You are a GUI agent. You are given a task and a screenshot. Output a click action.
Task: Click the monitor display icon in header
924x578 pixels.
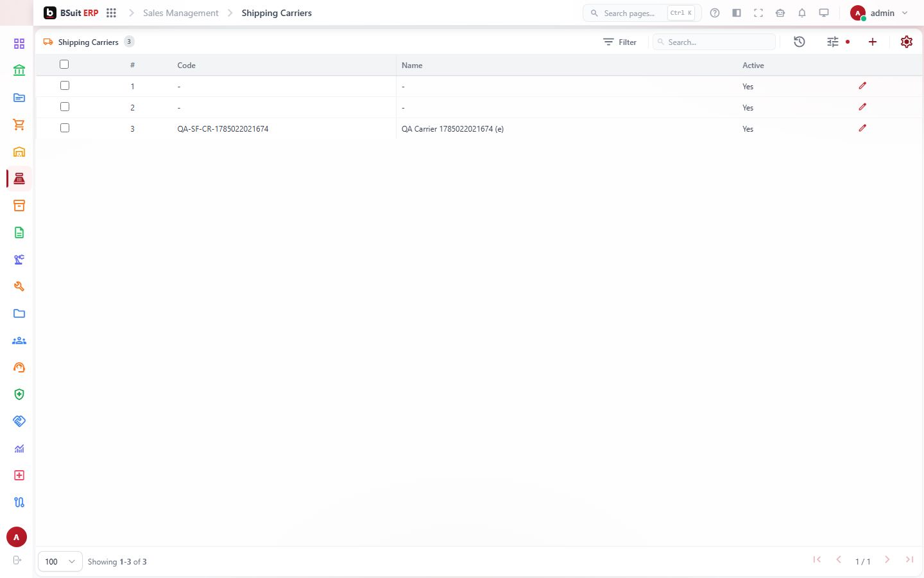[x=824, y=13]
